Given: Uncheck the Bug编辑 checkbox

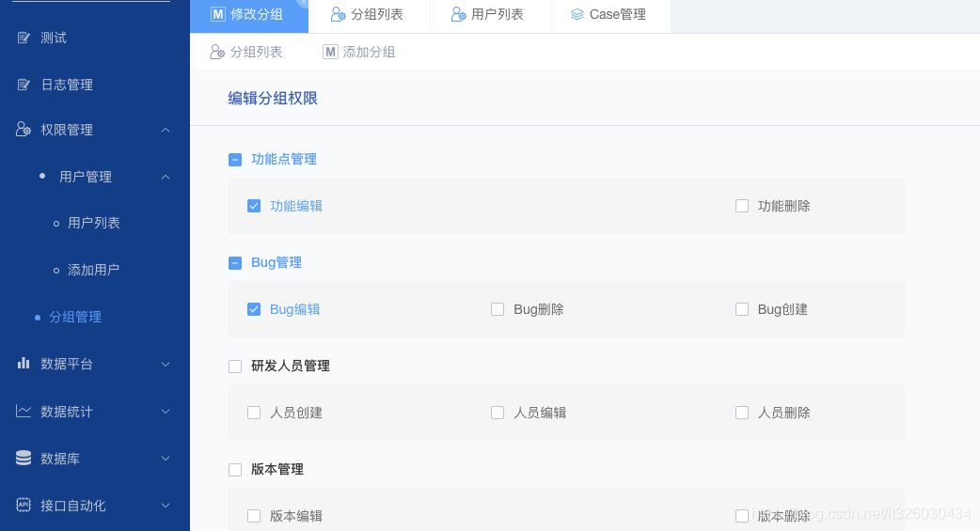Looking at the screenshot, I should point(254,309).
